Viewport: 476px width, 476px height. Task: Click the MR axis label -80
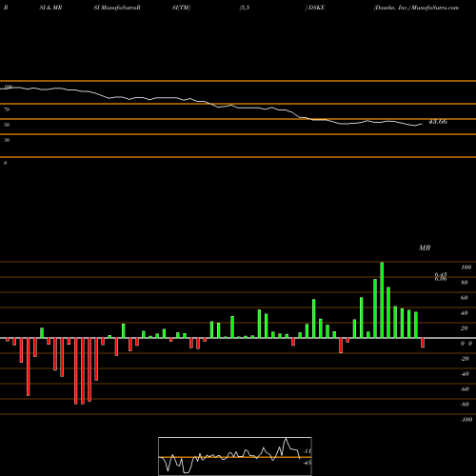465,405
